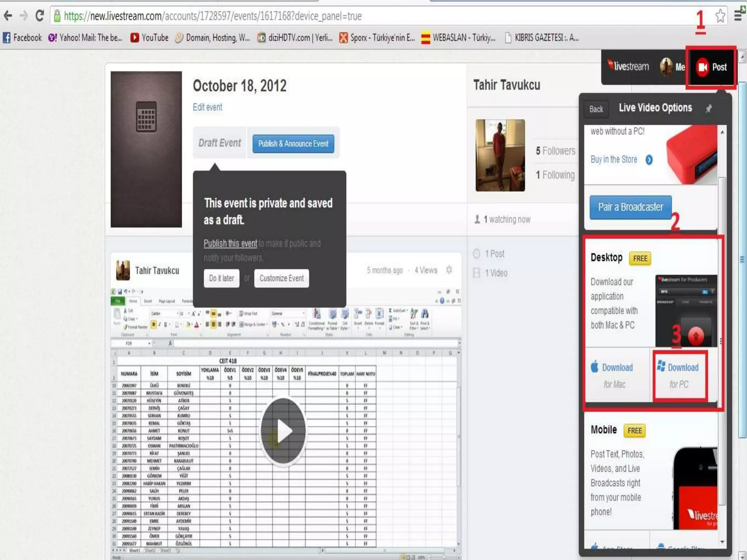Click the event calendar cover image

[x=146, y=149]
